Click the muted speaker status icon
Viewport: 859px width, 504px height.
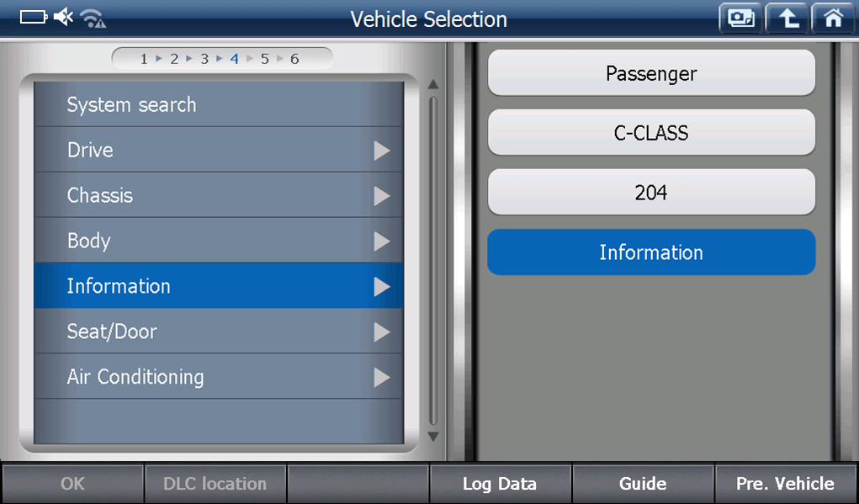[x=63, y=18]
